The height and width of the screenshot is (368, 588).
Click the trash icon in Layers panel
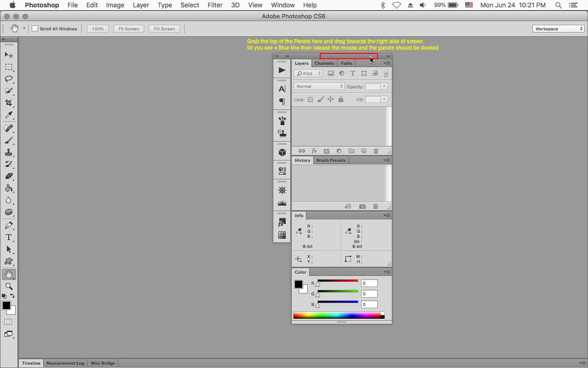click(376, 151)
